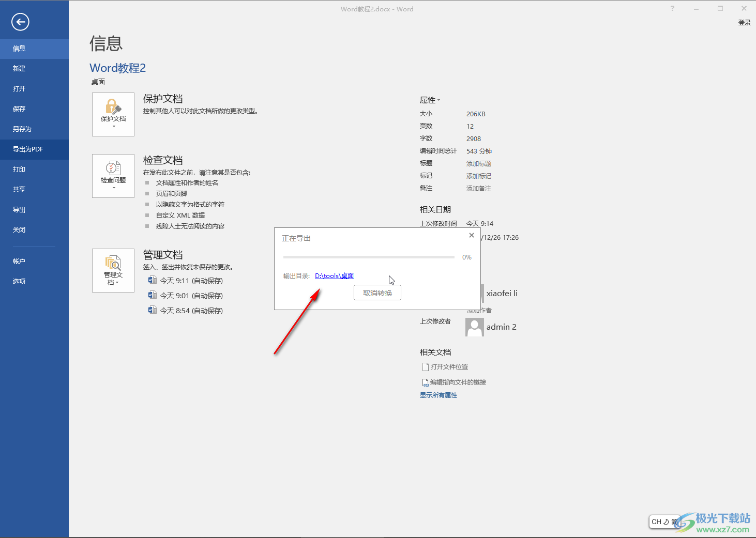Image resolution: width=756 pixels, height=538 pixels.
Task: Expand the 属性 properties dropdown
Action: pos(430,100)
